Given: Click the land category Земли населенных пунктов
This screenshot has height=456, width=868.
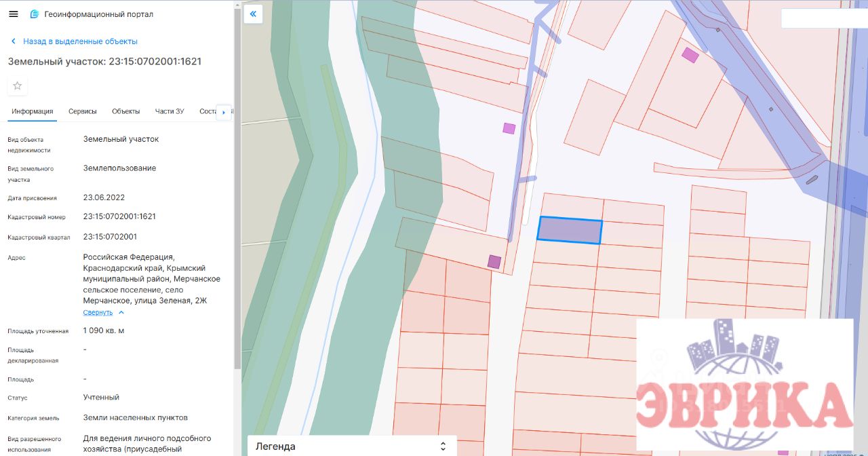Looking at the screenshot, I should tap(136, 417).
